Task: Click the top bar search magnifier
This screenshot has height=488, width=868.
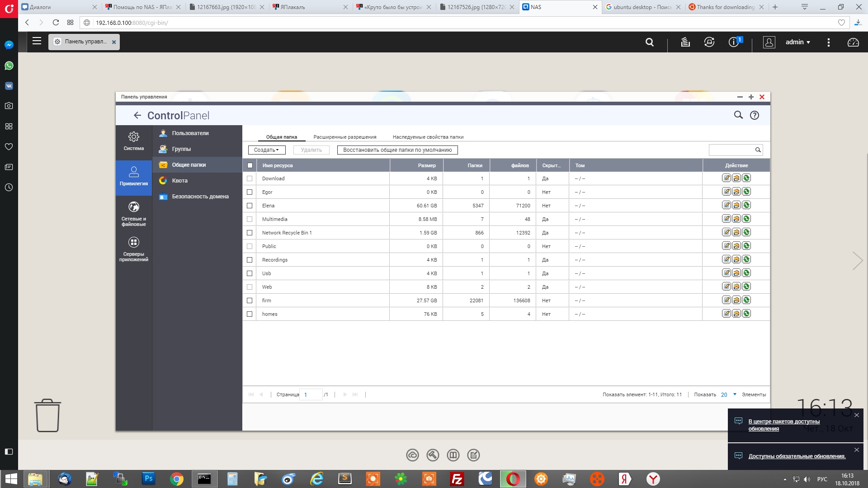Action: point(650,42)
